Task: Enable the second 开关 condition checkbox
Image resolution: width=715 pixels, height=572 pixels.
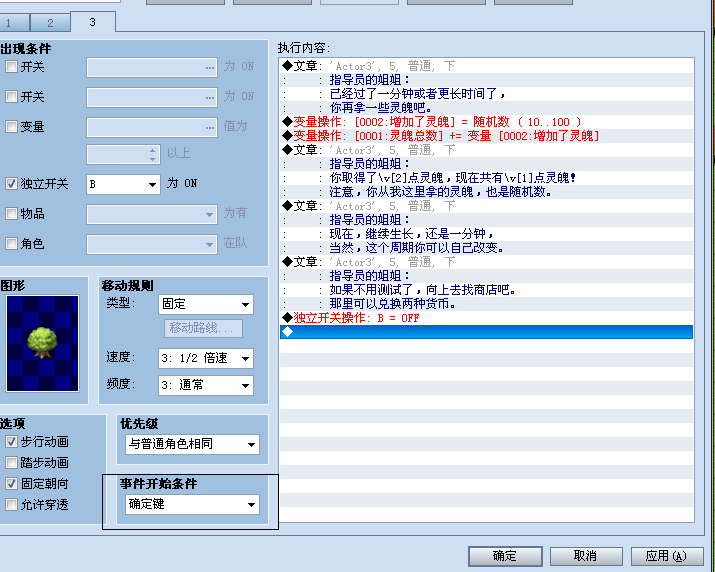Action: pos(11,97)
